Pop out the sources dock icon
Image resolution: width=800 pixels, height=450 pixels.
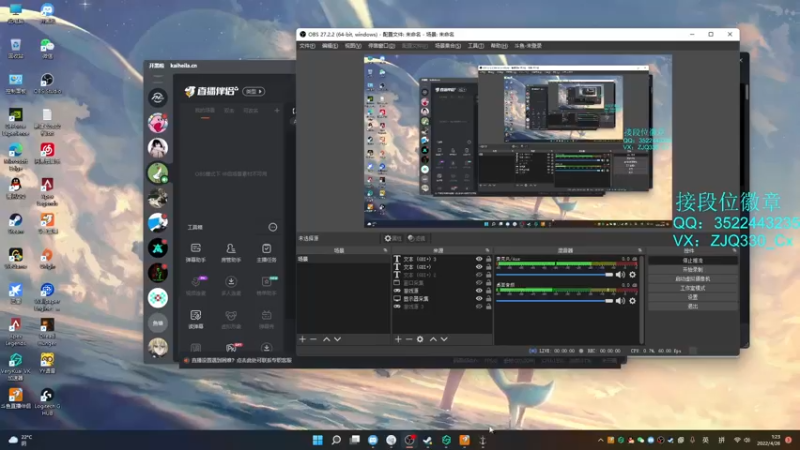[487, 251]
